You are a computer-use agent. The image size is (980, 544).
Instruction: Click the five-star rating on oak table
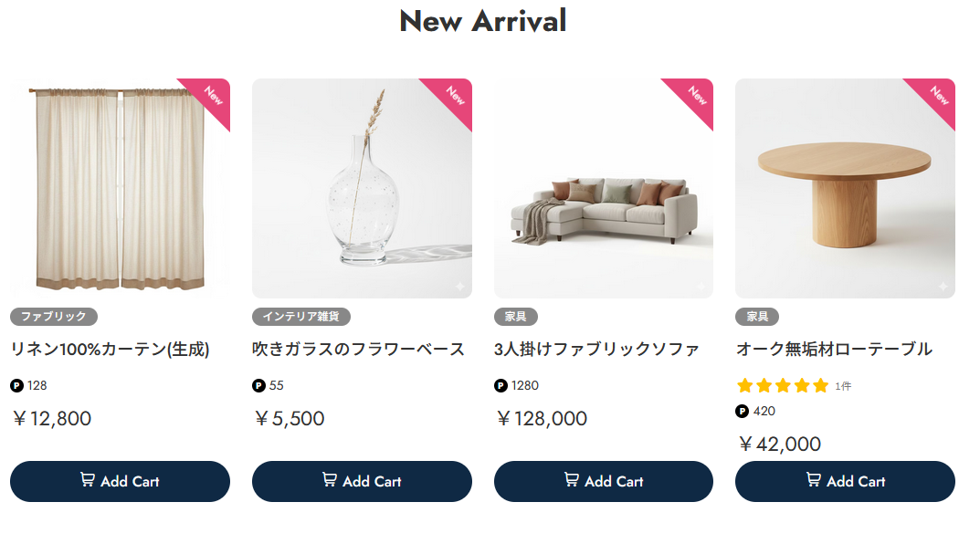(782, 386)
